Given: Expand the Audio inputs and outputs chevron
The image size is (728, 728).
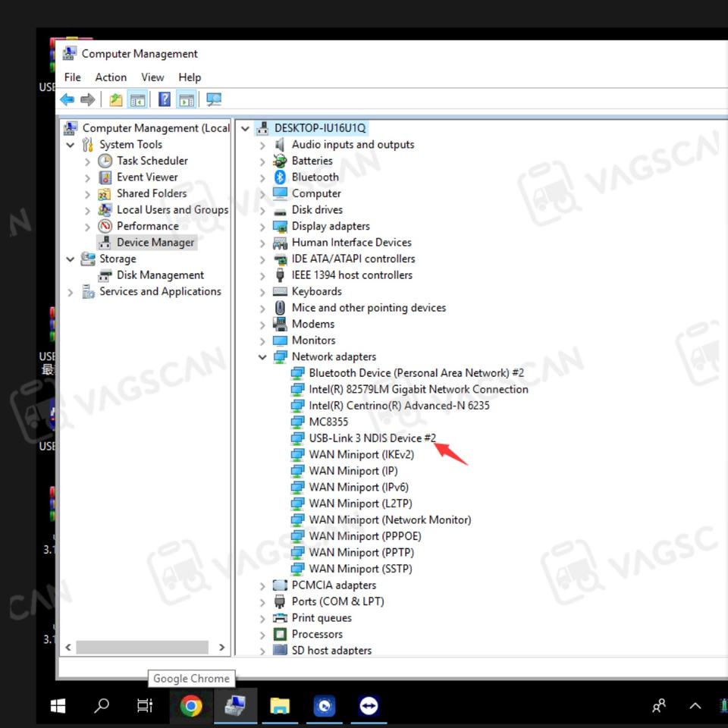Looking at the screenshot, I should tap(263, 146).
